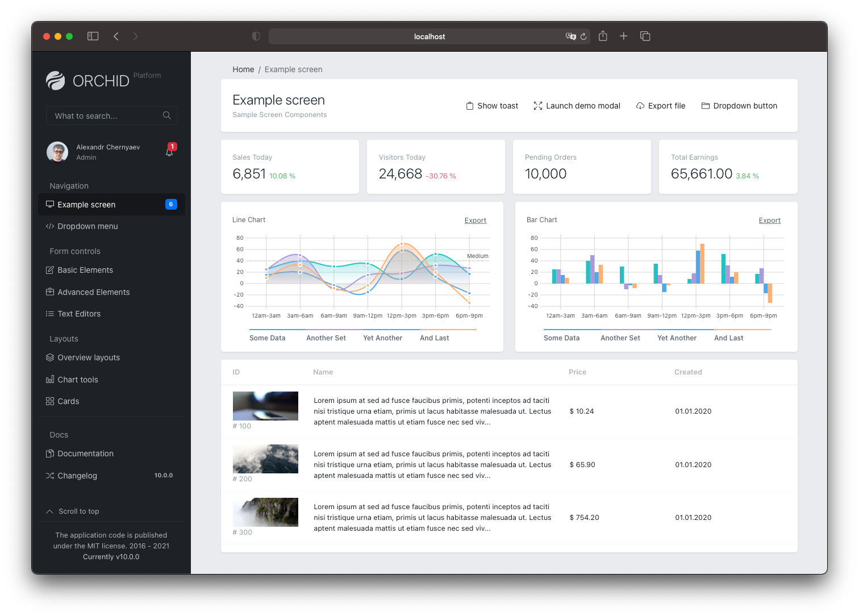Click the Export file cloud icon
The height and width of the screenshot is (616, 859).
[x=640, y=106]
